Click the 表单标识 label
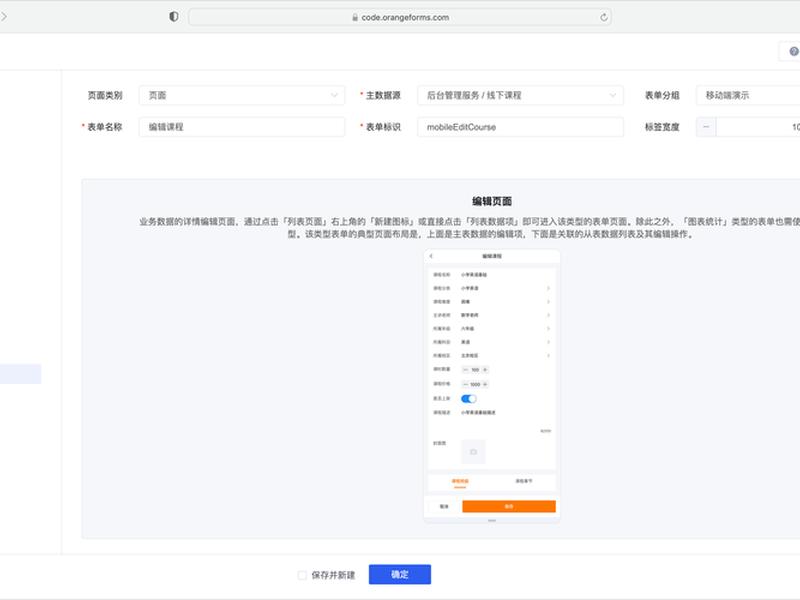This screenshot has height=600, width=800. [383, 127]
